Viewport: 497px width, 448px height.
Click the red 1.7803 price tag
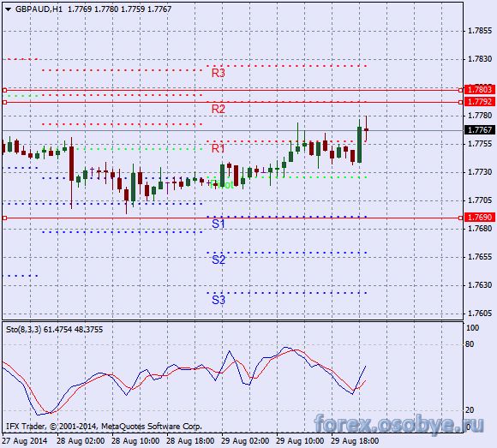[x=480, y=90]
